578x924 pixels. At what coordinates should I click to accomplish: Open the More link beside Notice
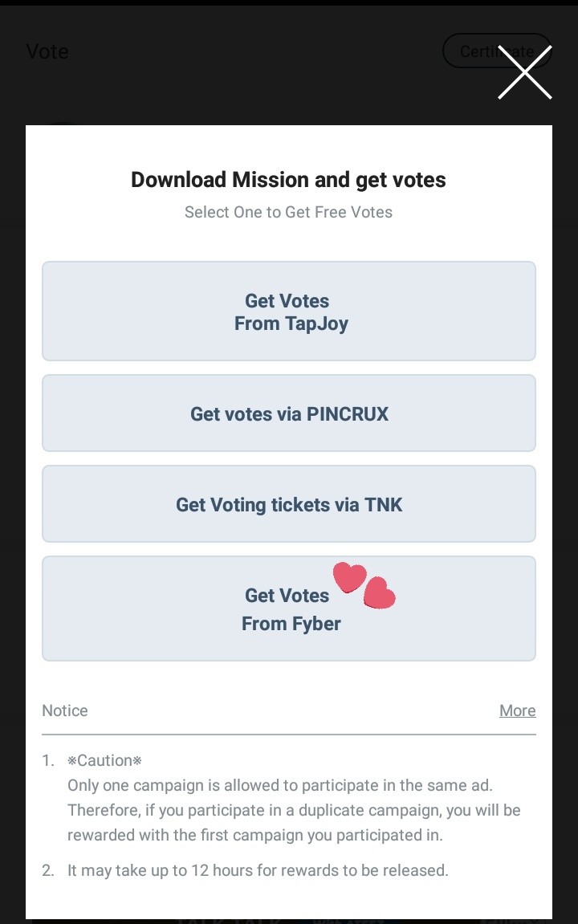(517, 710)
